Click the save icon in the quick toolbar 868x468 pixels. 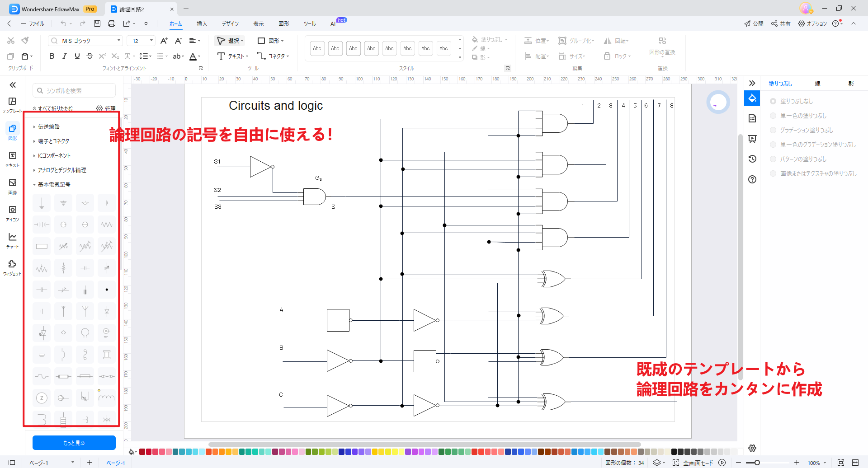(97, 23)
